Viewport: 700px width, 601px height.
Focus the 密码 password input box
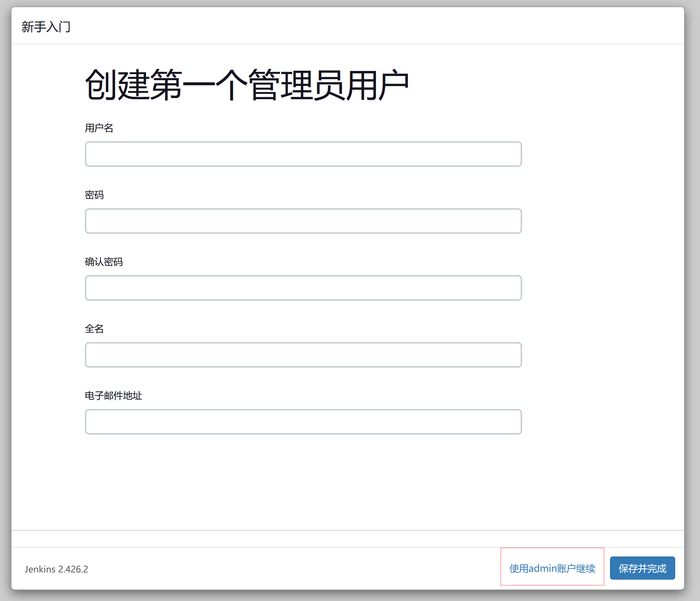click(x=303, y=221)
